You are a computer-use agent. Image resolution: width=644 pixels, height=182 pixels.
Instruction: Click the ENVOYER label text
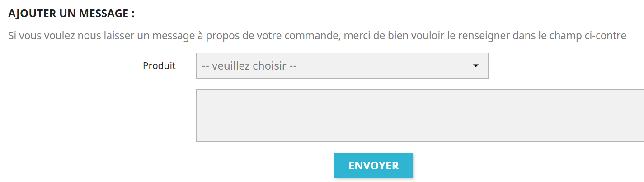coord(373,166)
